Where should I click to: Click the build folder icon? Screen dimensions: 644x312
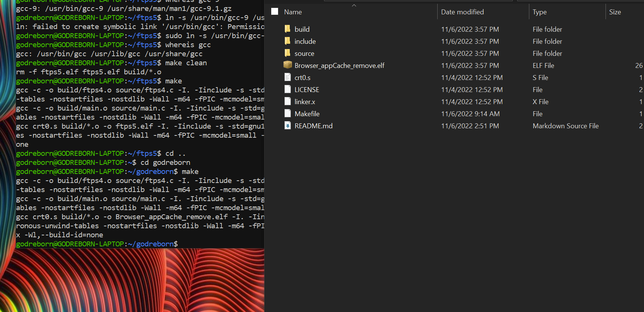coord(287,29)
